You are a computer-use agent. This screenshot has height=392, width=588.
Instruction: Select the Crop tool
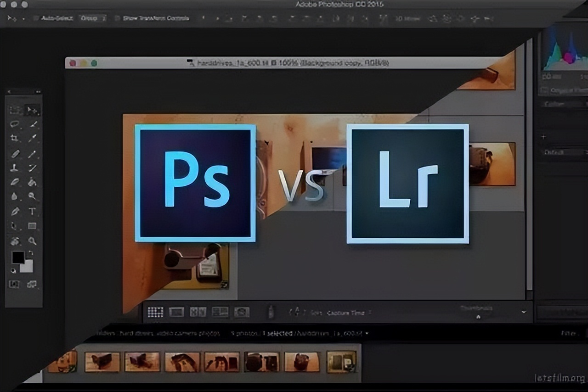pos(15,138)
